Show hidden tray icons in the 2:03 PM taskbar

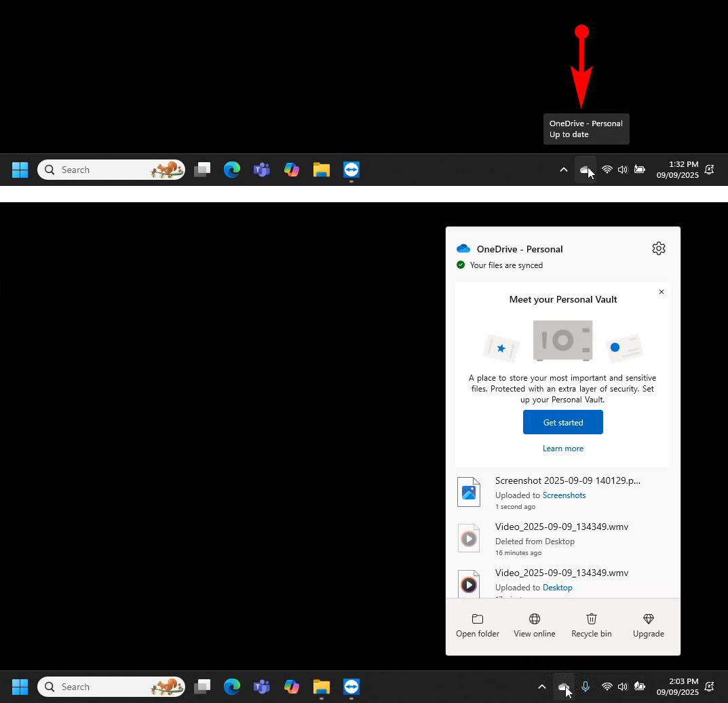pos(541,686)
